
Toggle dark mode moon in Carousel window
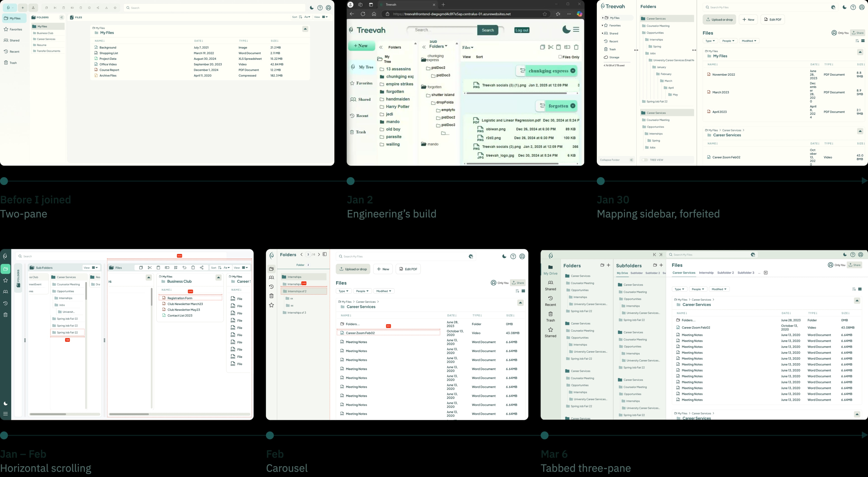coord(504,257)
